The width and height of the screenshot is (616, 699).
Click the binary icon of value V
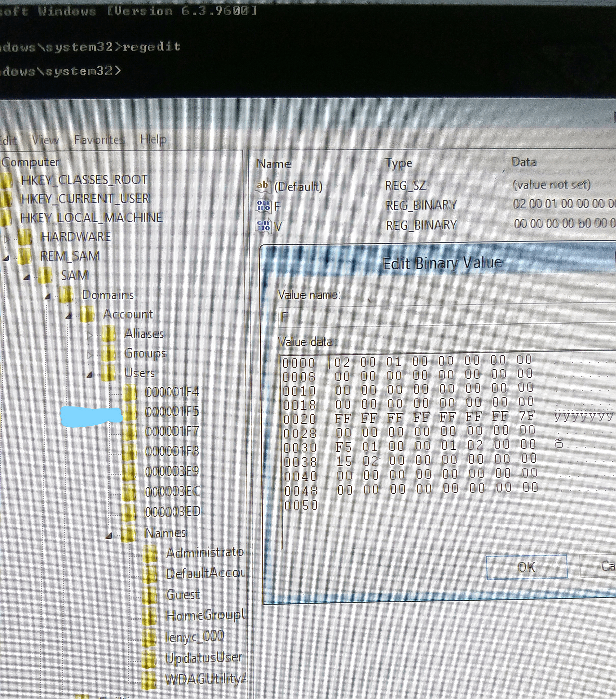[x=264, y=226]
